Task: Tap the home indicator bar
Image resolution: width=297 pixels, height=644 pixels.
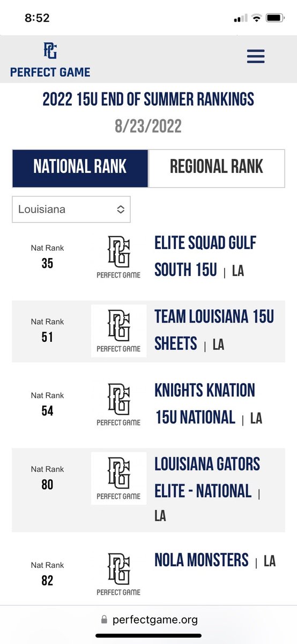Action: click(148, 636)
